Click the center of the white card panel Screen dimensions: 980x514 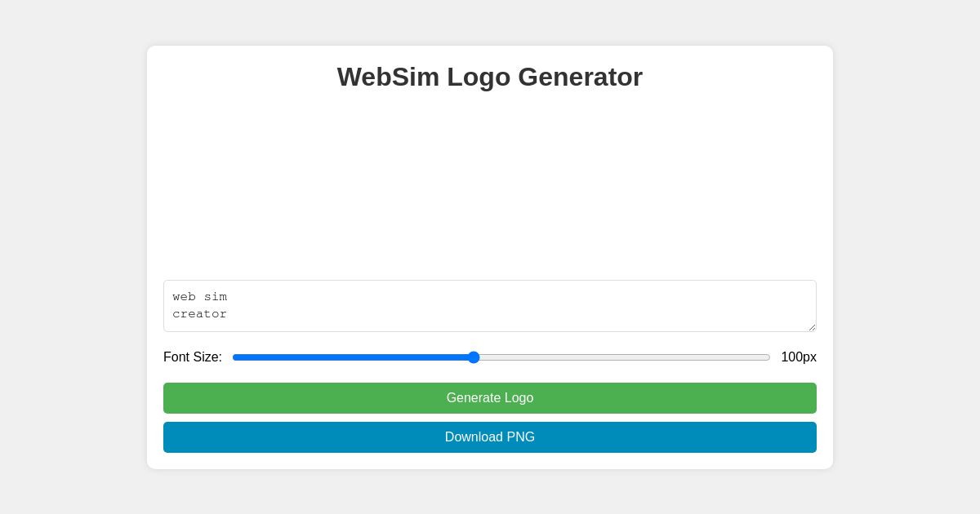(x=490, y=257)
